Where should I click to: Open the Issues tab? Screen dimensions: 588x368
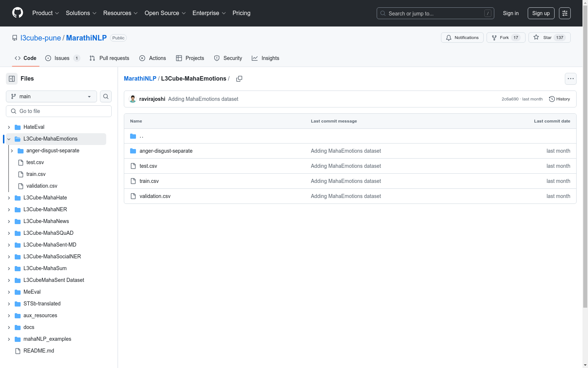(x=62, y=58)
